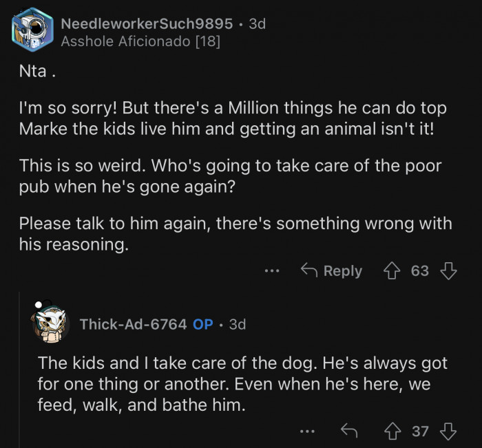Click the 3d timestamp beside NeedleworkerSuch9895
Image resolution: width=482 pixels, height=448 pixels.
[257, 23]
